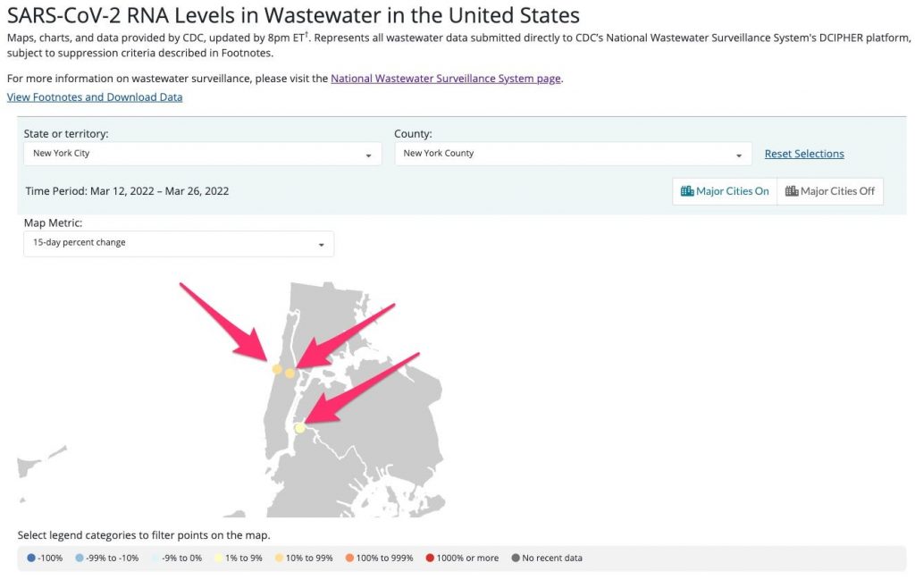The width and height of the screenshot is (915, 588).
Task: Filter map by -100% legend dot
Action: 31,559
